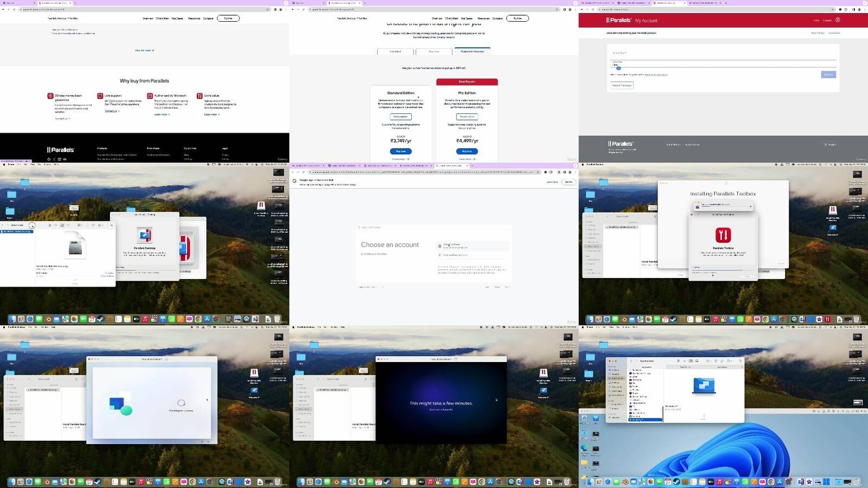Open the Pro Edition subscription type dropdown
Viewport: 868px width, 488px height.
point(467,117)
